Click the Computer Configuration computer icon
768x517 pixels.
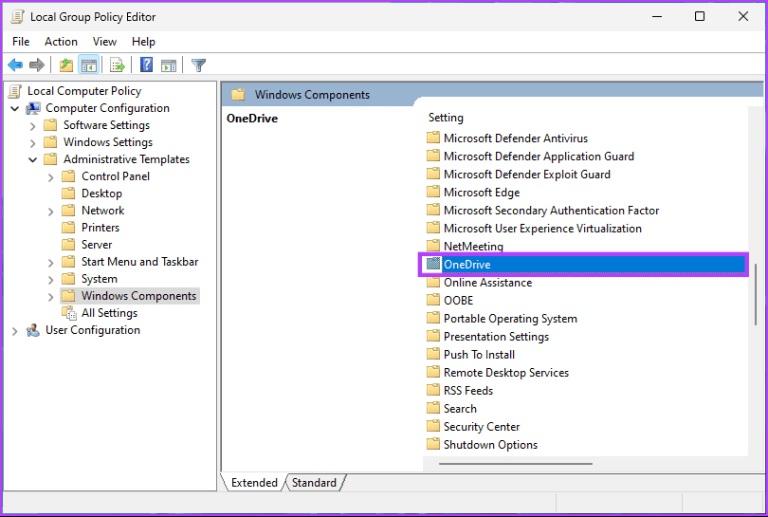pos(33,108)
